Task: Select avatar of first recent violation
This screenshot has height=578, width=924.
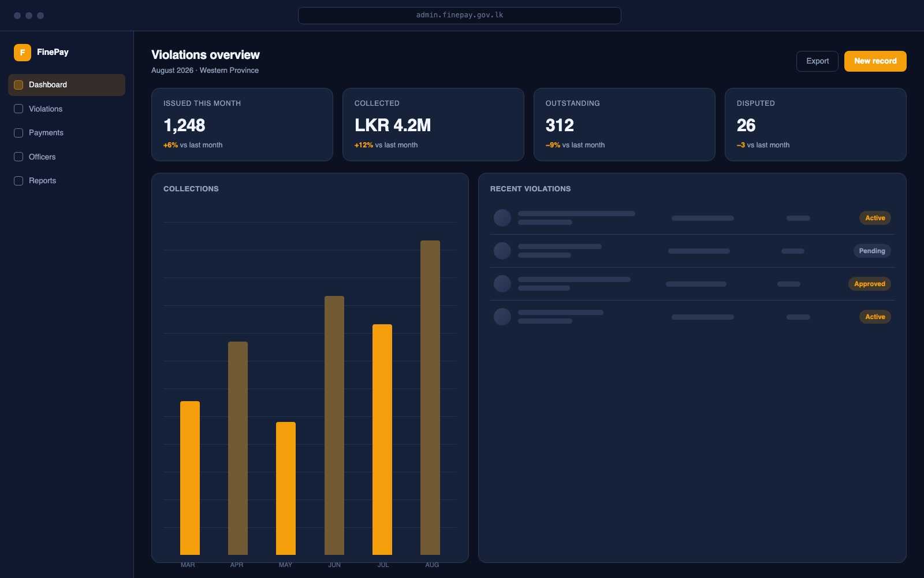Action: (x=502, y=218)
